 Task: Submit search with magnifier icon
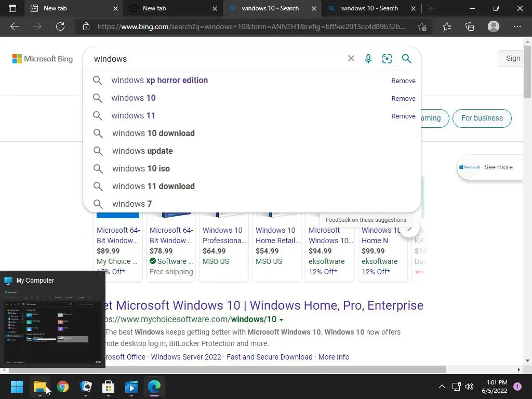[x=406, y=58]
